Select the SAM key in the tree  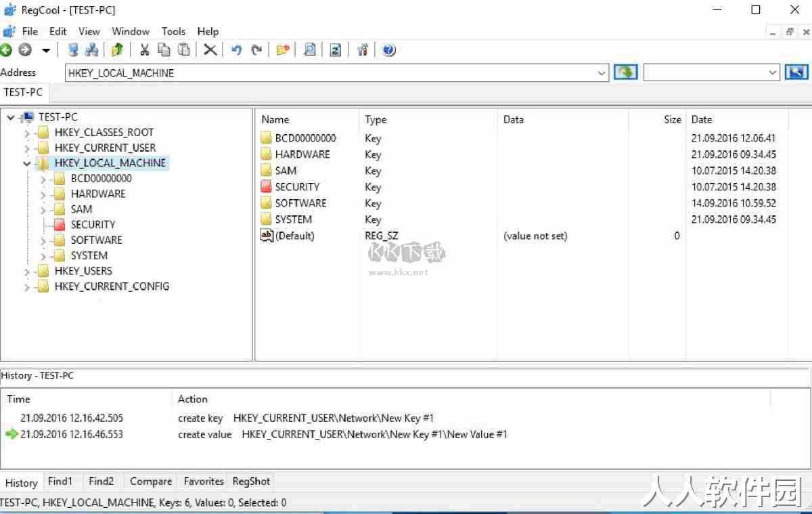[x=81, y=209]
